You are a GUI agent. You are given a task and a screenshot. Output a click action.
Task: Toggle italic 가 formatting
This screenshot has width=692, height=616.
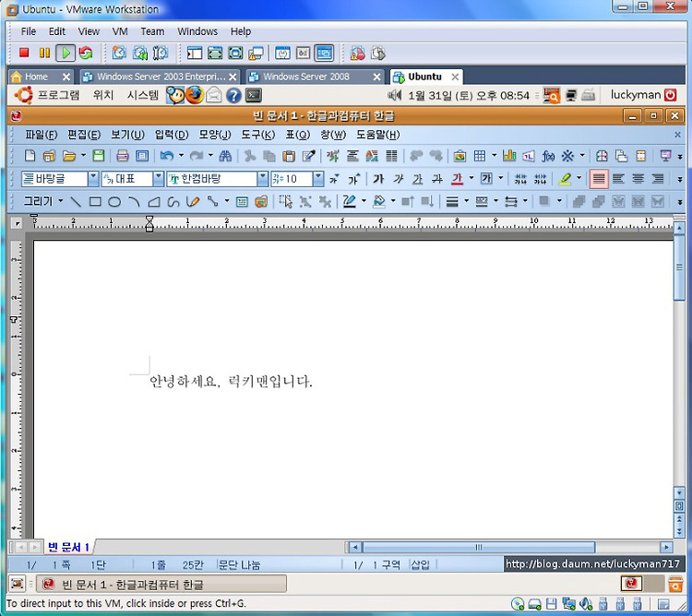click(x=398, y=179)
